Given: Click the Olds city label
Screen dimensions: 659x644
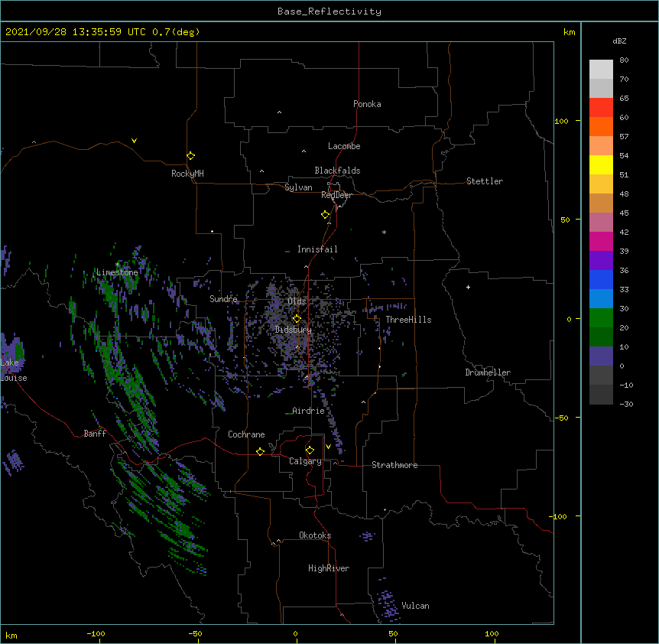Looking at the screenshot, I should coord(297,301).
